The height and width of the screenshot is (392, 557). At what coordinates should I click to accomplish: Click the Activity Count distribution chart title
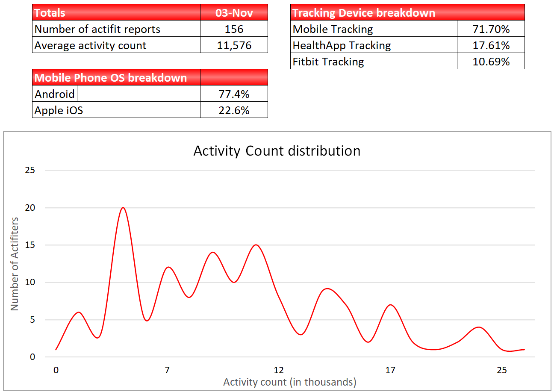277,151
